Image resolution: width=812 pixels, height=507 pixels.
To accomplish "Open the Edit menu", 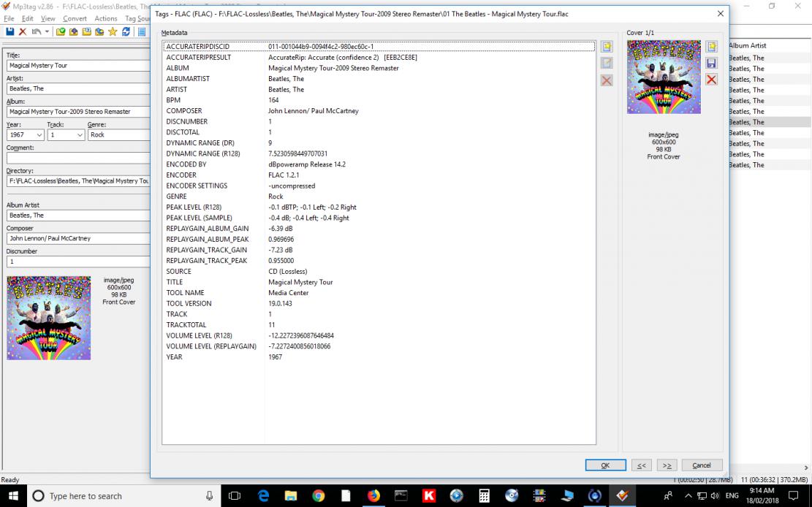I will 28,18.
